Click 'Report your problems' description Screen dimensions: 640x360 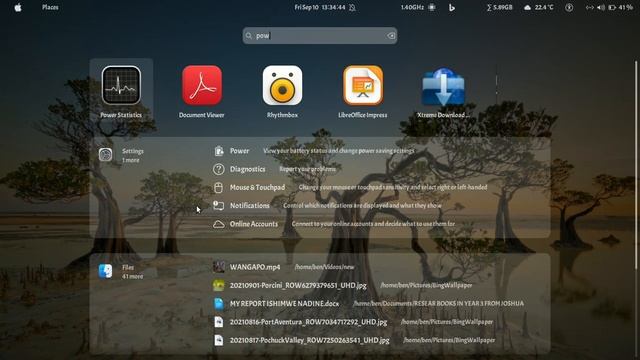click(x=308, y=169)
